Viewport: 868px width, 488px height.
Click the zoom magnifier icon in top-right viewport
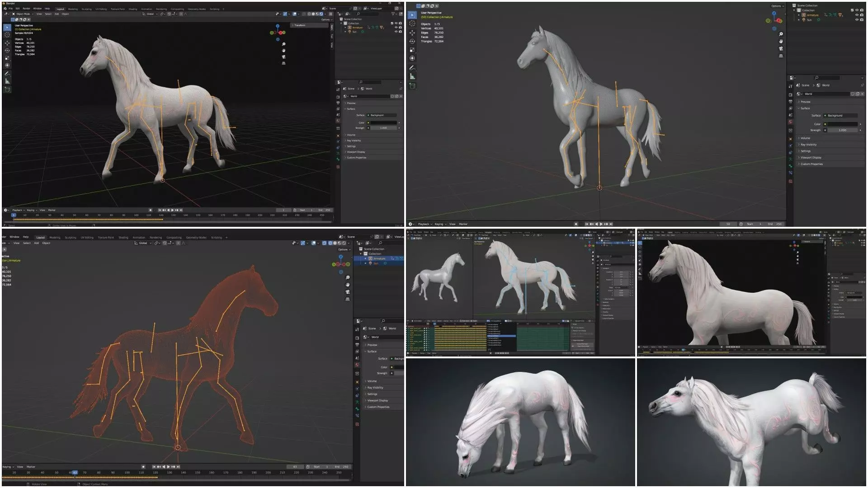click(x=781, y=34)
